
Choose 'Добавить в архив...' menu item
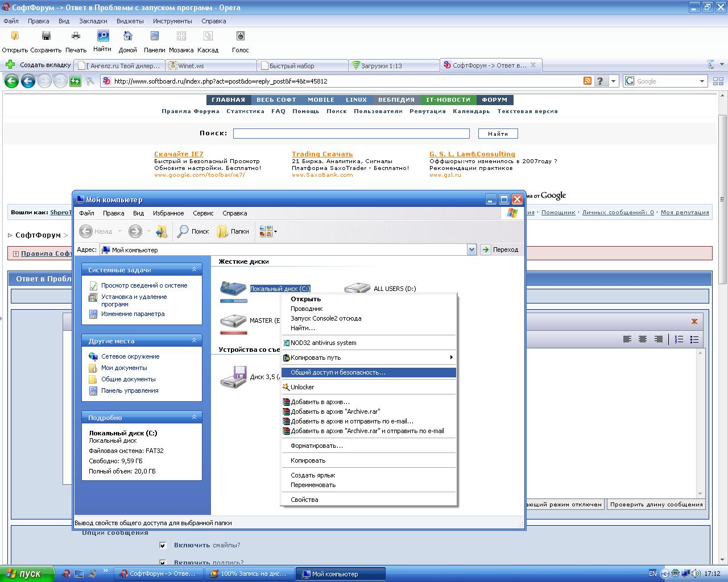(x=369, y=402)
